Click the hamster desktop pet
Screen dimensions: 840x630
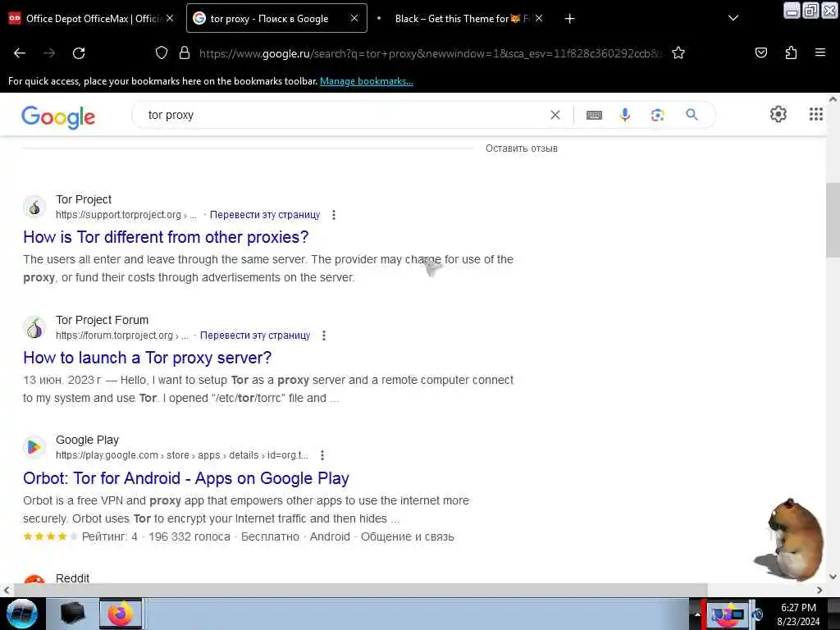788,540
